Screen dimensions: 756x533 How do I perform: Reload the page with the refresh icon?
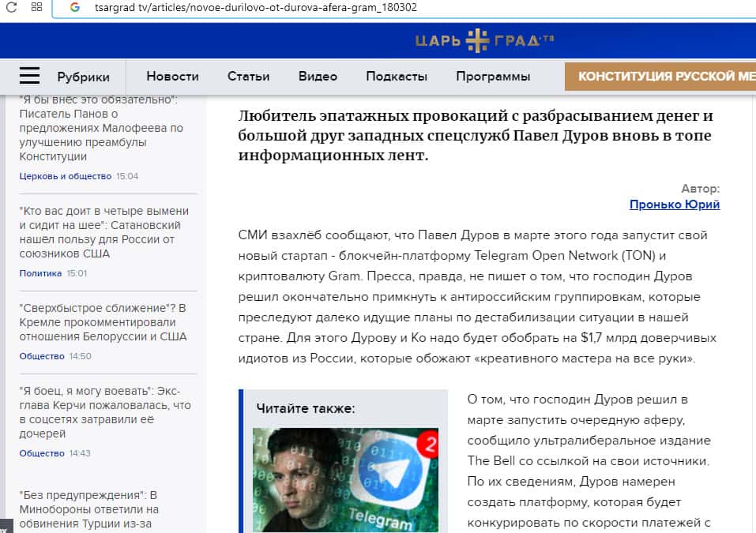point(11,7)
